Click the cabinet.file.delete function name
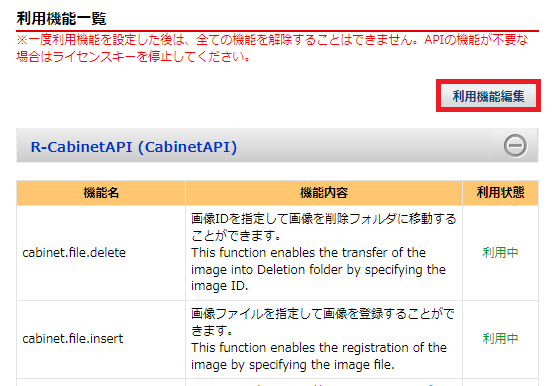The height and width of the screenshot is (386, 552). click(74, 253)
